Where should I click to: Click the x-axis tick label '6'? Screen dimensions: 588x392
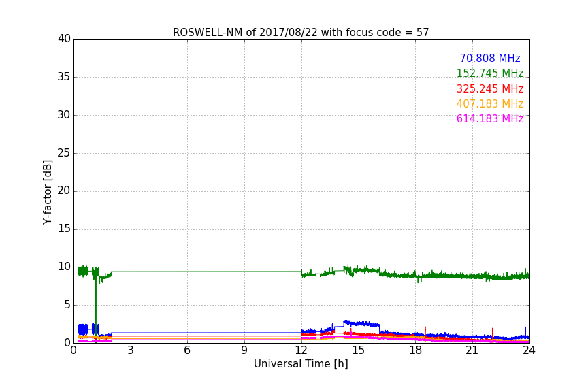(187, 350)
